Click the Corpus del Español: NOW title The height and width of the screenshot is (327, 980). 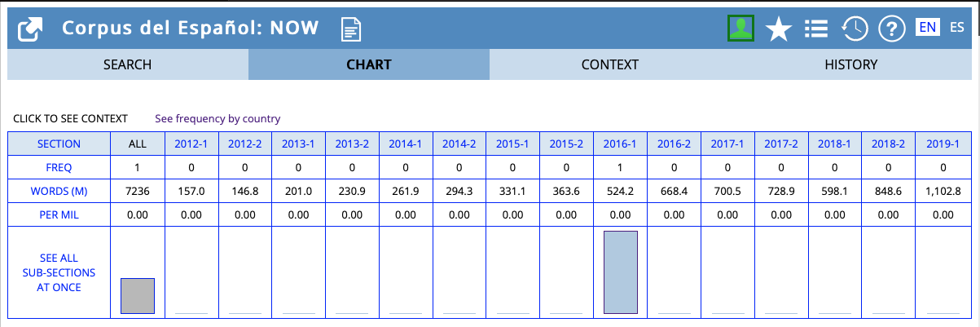tap(191, 29)
